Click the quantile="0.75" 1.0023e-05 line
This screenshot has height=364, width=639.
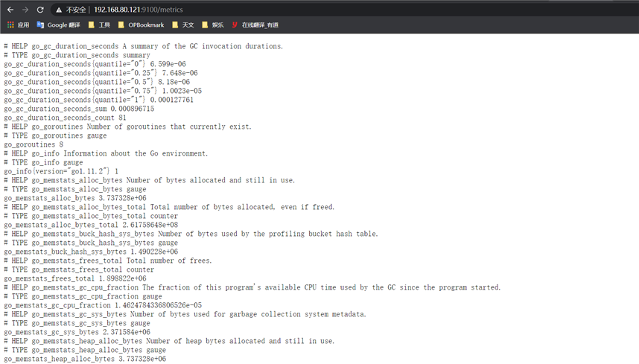coord(103,92)
